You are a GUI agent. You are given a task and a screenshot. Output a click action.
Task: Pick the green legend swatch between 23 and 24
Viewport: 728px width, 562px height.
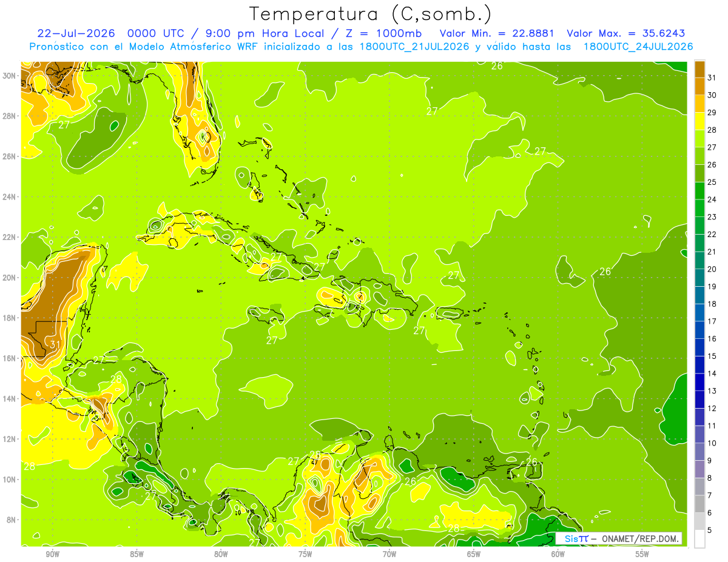[699, 208]
